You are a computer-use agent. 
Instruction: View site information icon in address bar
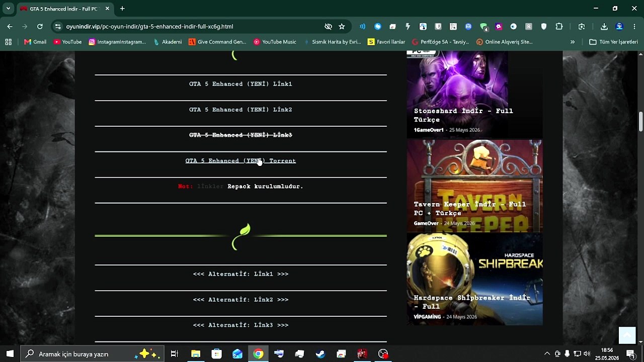[58, 27]
